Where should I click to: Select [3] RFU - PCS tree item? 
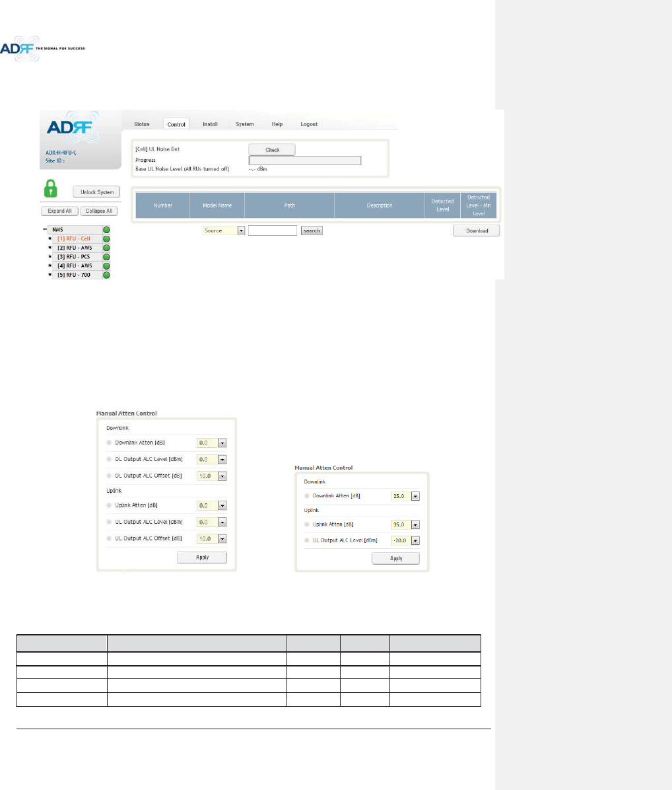click(x=73, y=257)
